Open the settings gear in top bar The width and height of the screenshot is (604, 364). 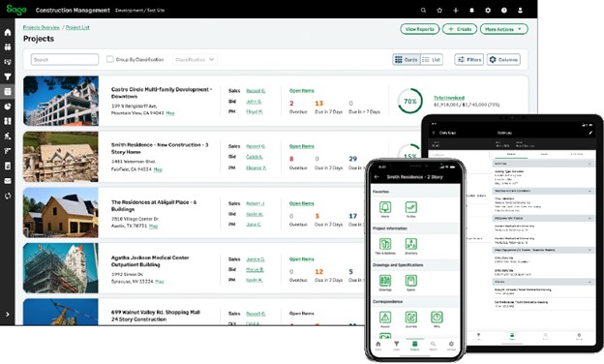pos(488,11)
